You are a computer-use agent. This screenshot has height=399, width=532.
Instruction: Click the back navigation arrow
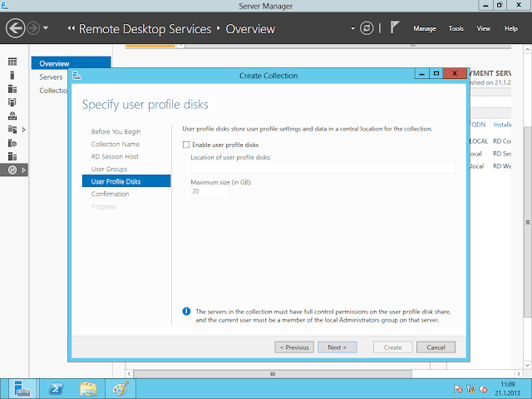(15, 28)
